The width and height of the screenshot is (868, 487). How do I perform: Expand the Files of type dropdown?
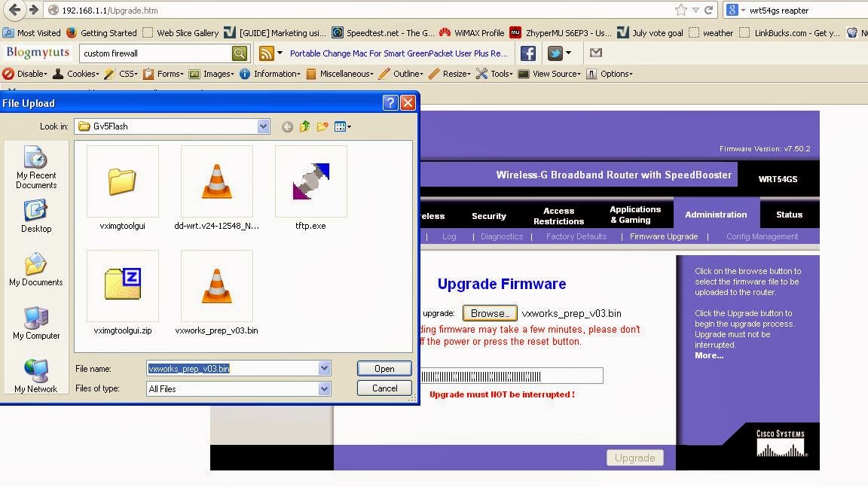pos(325,388)
